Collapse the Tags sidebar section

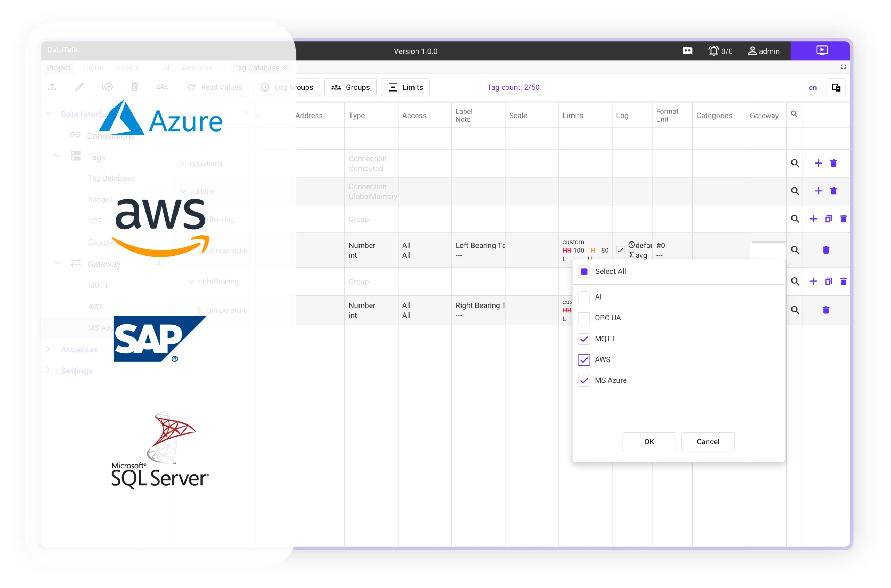57,156
